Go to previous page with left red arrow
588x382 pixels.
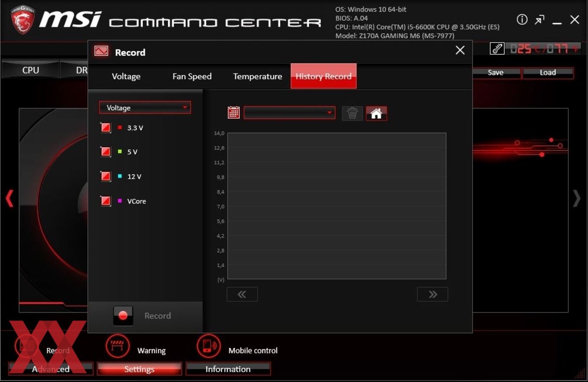pyautogui.click(x=9, y=198)
